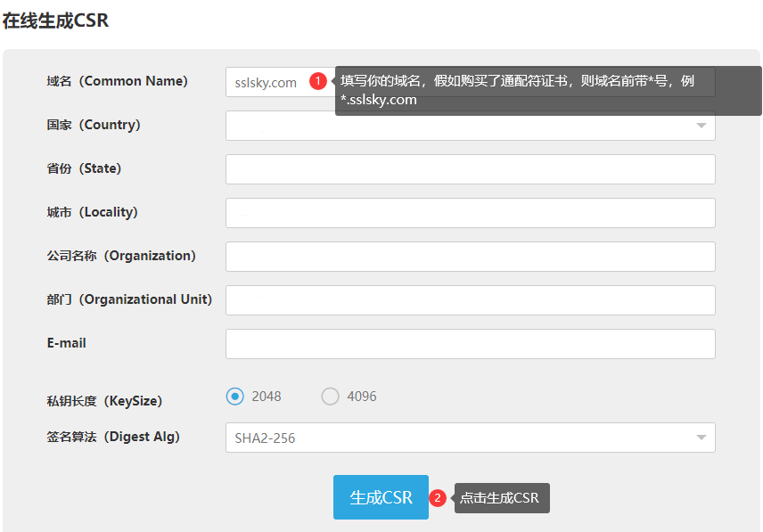
Task: Click the 部门 (Organizational Unit) label
Action: 129,299
